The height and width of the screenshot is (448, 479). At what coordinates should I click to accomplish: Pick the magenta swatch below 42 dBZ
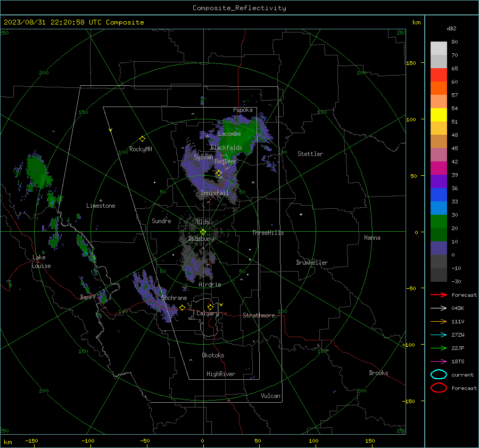pyautogui.click(x=439, y=168)
